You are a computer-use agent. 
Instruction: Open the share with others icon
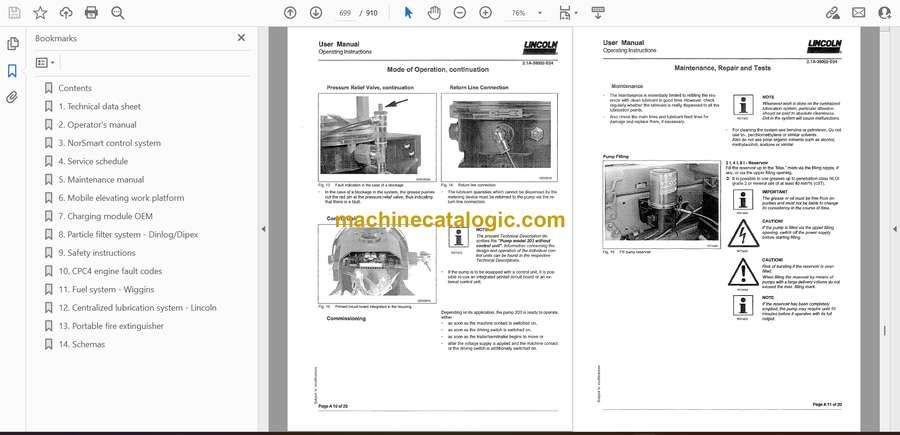point(885,13)
